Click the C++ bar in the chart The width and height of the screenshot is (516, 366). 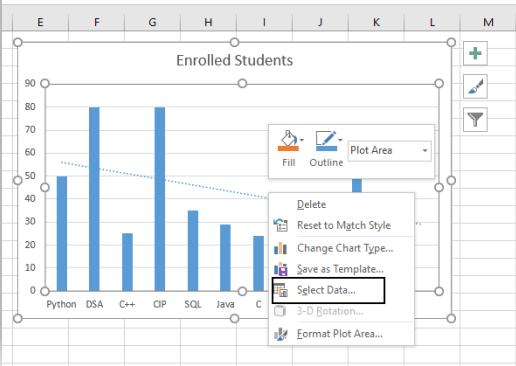(127, 262)
